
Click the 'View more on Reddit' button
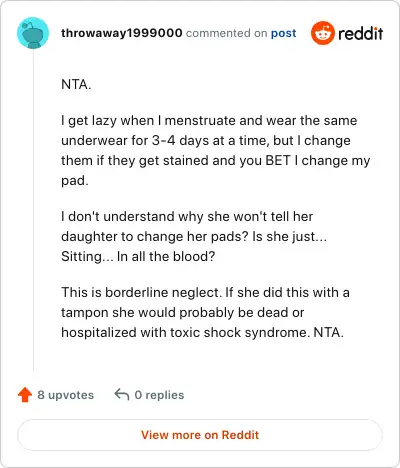pos(200,435)
